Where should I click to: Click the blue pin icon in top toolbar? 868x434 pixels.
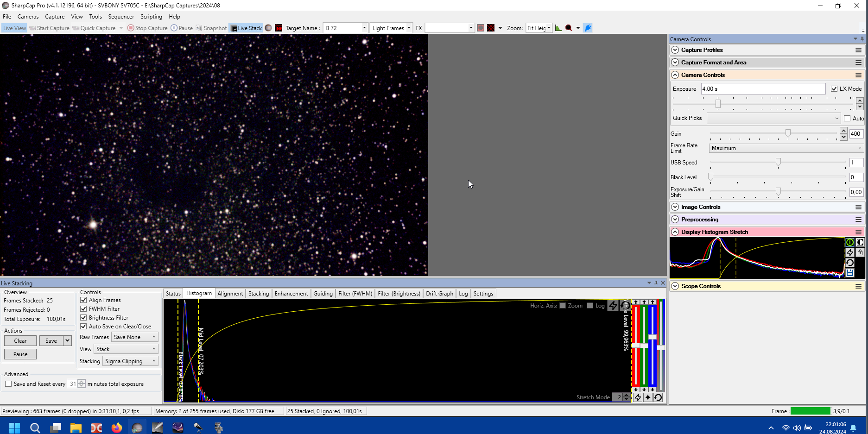(x=588, y=28)
